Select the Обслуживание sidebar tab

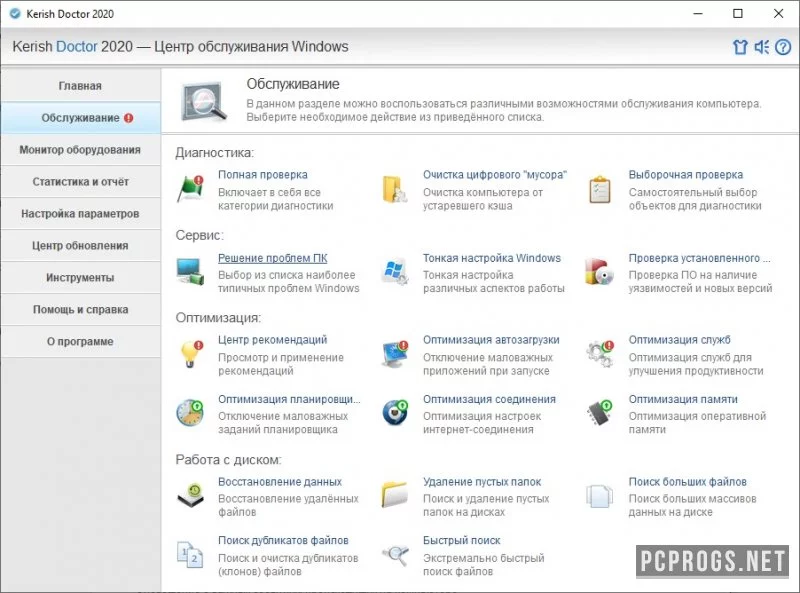point(80,118)
